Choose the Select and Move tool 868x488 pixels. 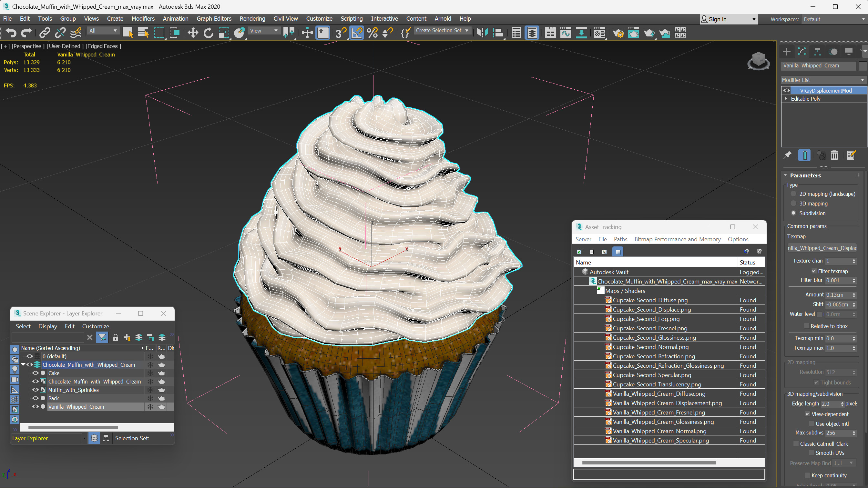click(x=193, y=33)
